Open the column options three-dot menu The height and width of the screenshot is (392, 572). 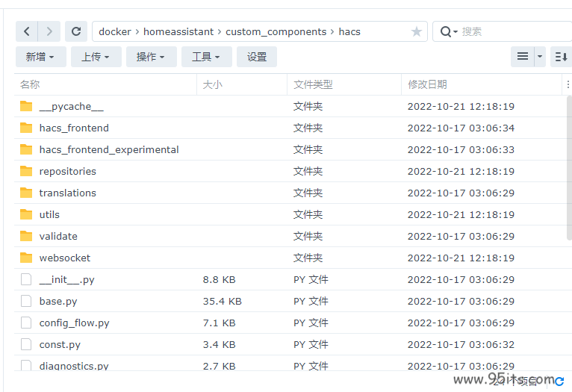click(x=568, y=84)
